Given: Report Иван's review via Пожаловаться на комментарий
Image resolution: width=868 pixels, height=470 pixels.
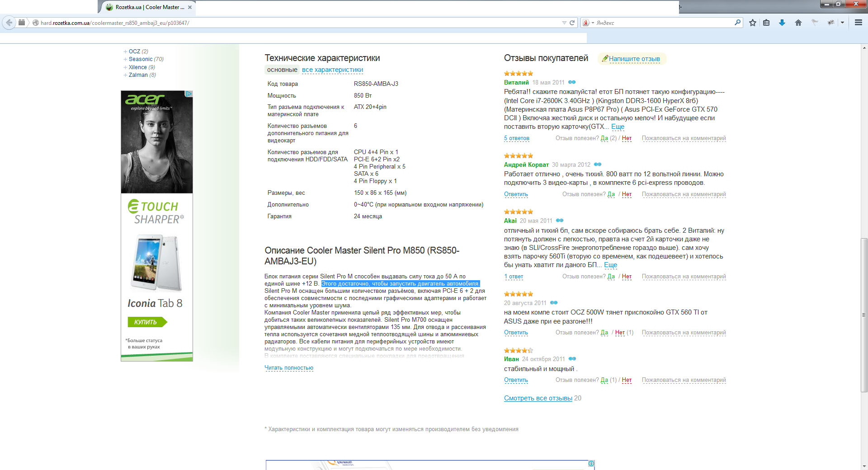Looking at the screenshot, I should pyautogui.click(x=684, y=380).
